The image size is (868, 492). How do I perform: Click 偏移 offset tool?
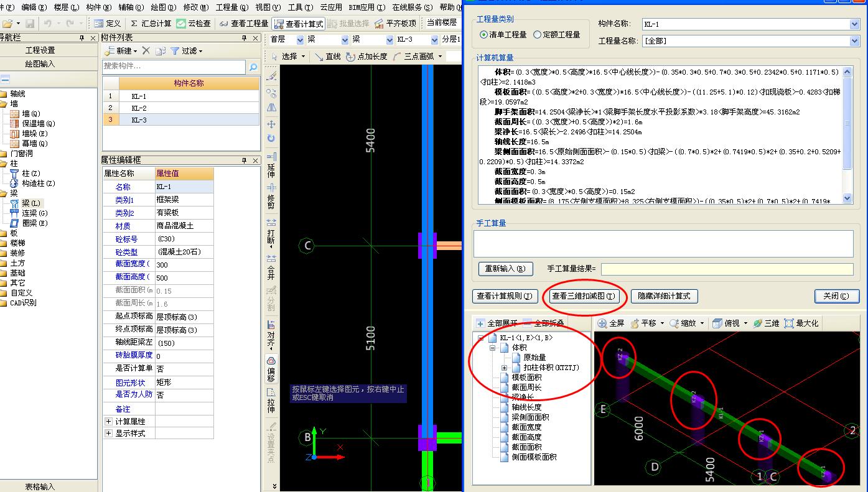271,369
